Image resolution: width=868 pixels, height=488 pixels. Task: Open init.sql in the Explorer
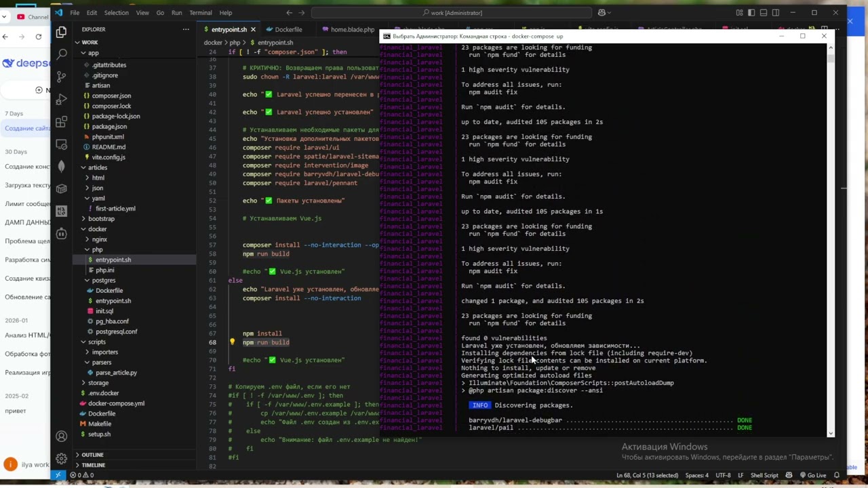click(x=104, y=311)
